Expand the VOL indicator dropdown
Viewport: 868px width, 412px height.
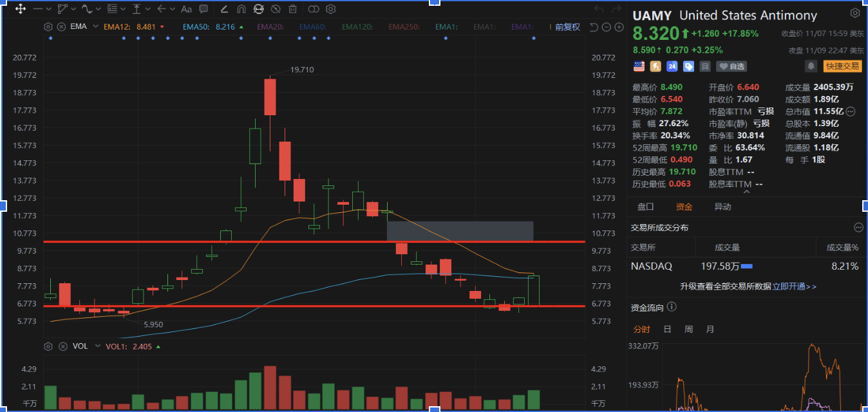click(98, 346)
